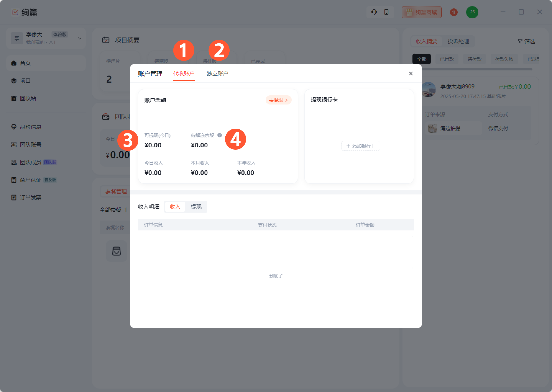Screen dimensions: 552x392
Task: Toggle income details to 收入
Action: click(175, 207)
